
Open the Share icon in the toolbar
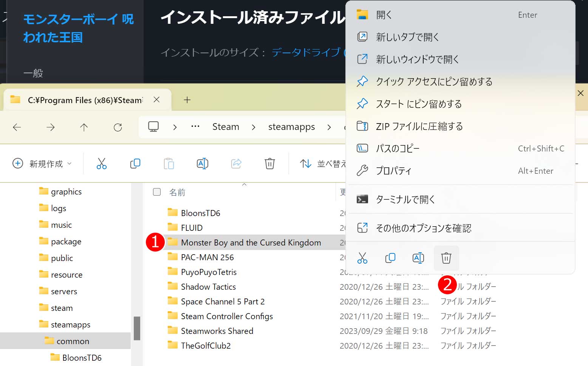236,164
